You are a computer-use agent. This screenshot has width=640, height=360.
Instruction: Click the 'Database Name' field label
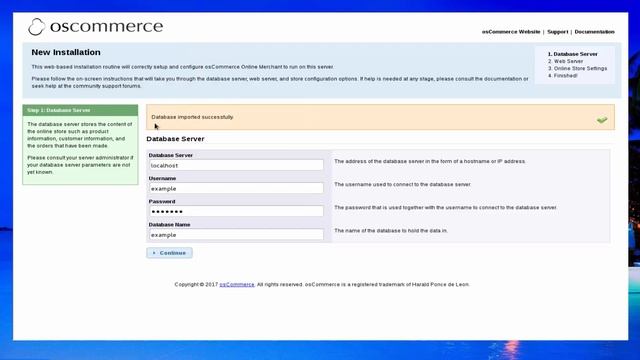(169, 224)
